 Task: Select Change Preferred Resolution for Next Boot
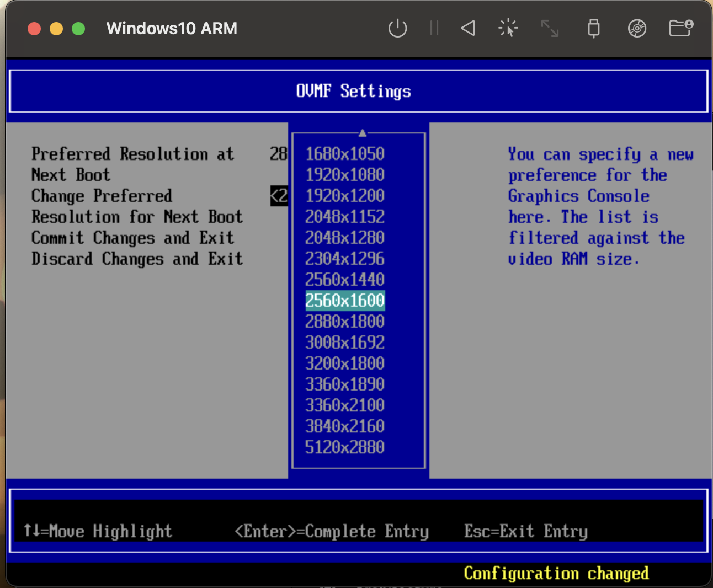pyautogui.click(x=136, y=206)
